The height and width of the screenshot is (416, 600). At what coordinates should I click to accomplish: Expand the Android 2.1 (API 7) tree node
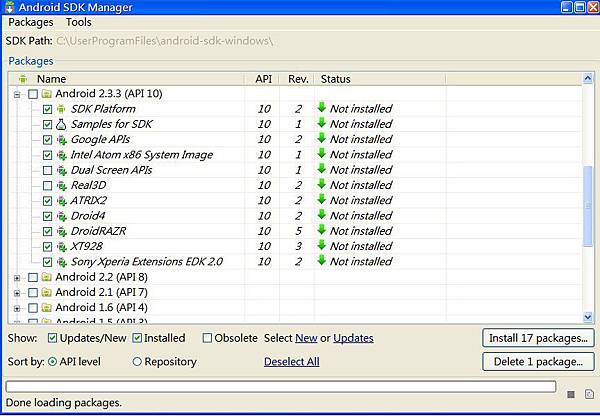click(17, 294)
